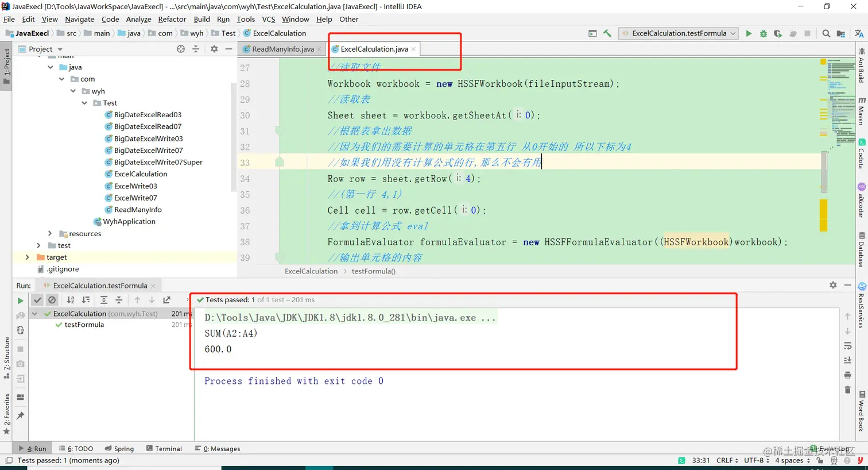The width and height of the screenshot is (868, 470).
Task: Open the Database side panel
Action: click(x=861, y=250)
